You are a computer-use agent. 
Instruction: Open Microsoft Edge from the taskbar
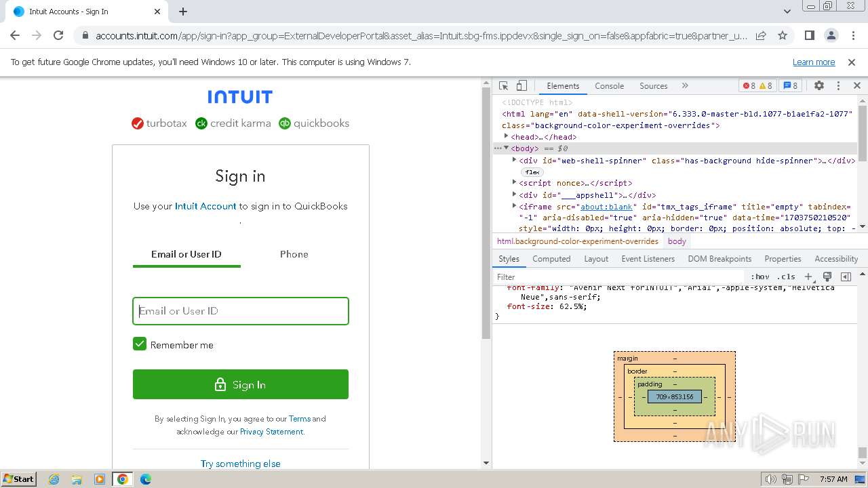[145, 479]
